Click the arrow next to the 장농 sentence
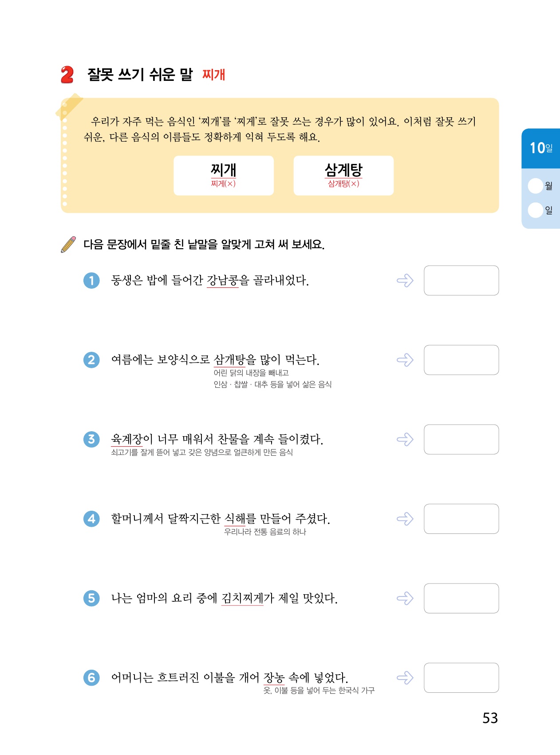This screenshot has width=560, height=755. click(405, 678)
